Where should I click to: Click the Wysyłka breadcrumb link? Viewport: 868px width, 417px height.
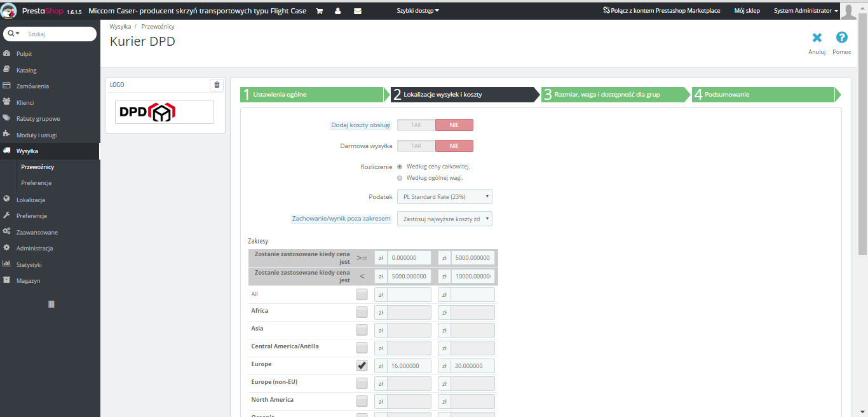(x=121, y=27)
